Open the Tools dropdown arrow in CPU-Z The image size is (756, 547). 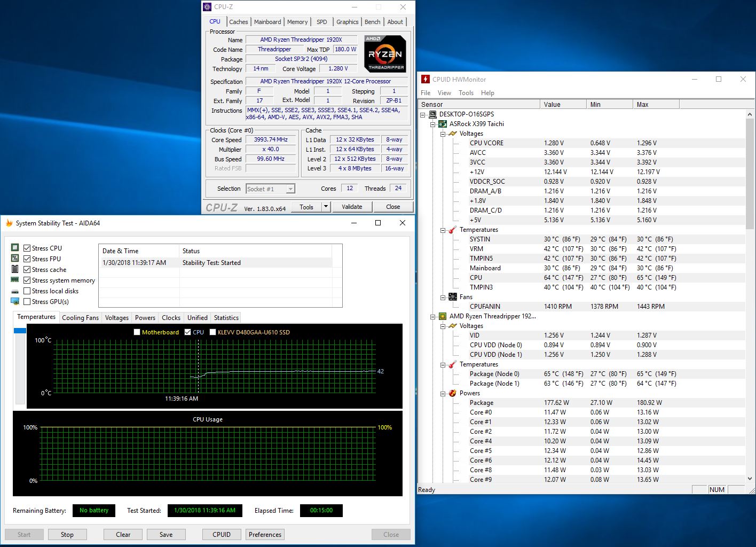(326, 207)
